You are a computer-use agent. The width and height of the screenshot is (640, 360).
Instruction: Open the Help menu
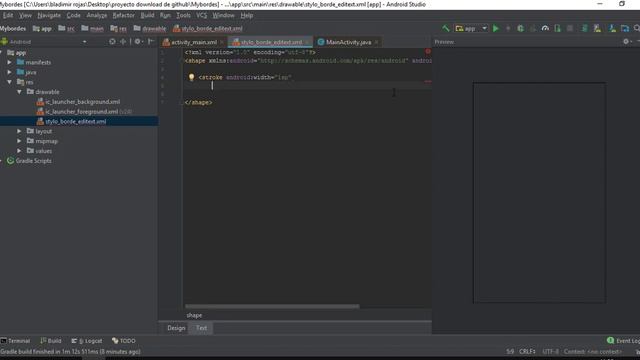click(247, 15)
